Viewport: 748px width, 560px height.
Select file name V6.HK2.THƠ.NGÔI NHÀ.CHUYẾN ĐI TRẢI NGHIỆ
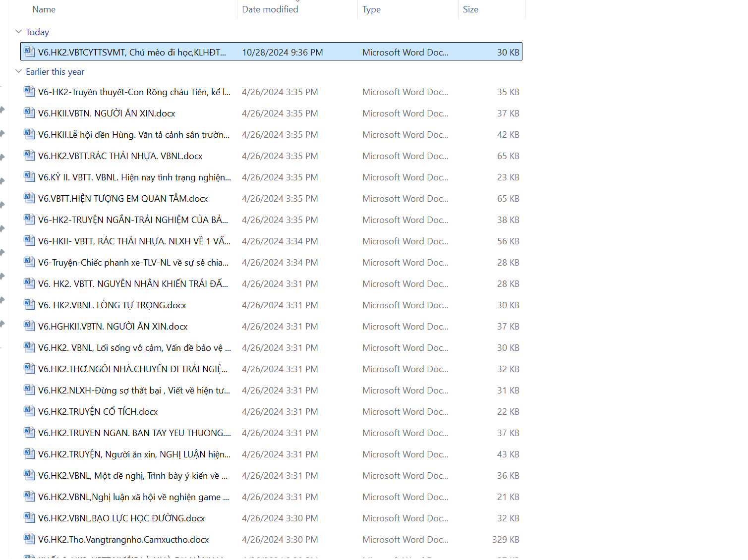coord(133,369)
